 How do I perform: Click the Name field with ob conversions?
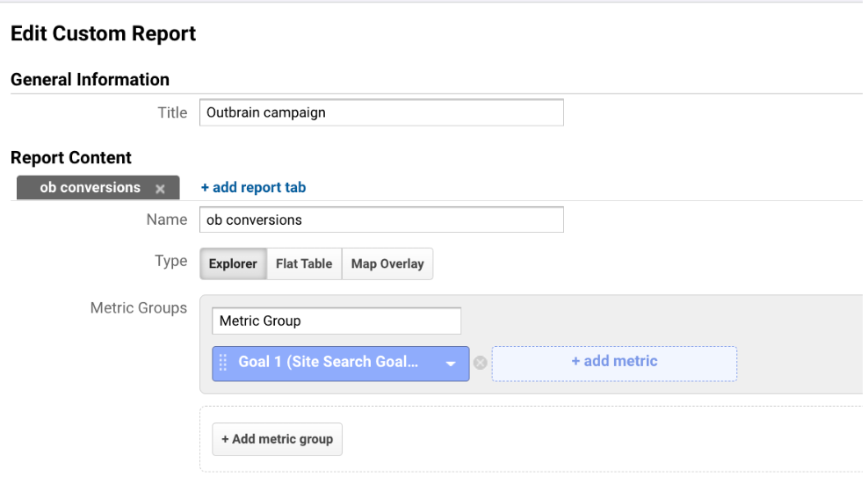[381, 220]
